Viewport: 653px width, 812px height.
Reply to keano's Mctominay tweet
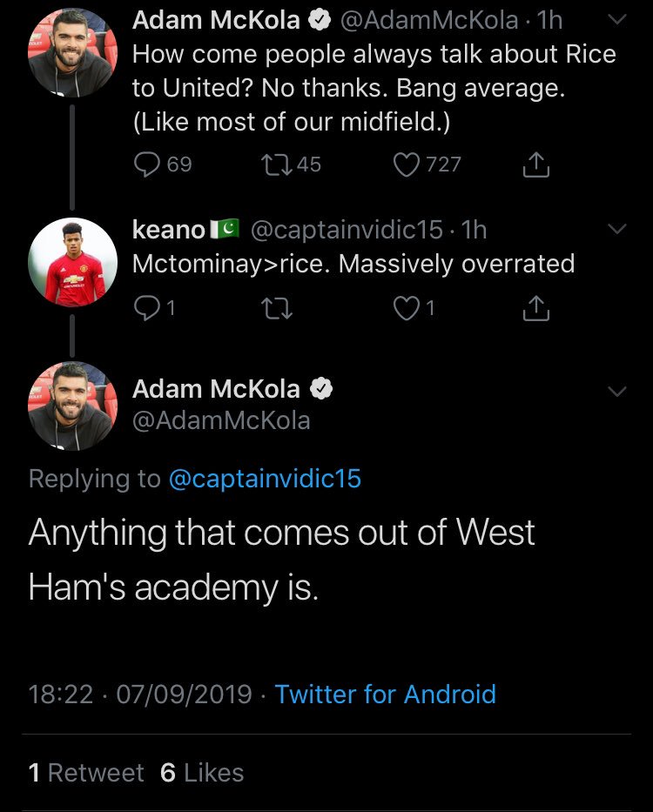click(x=147, y=308)
